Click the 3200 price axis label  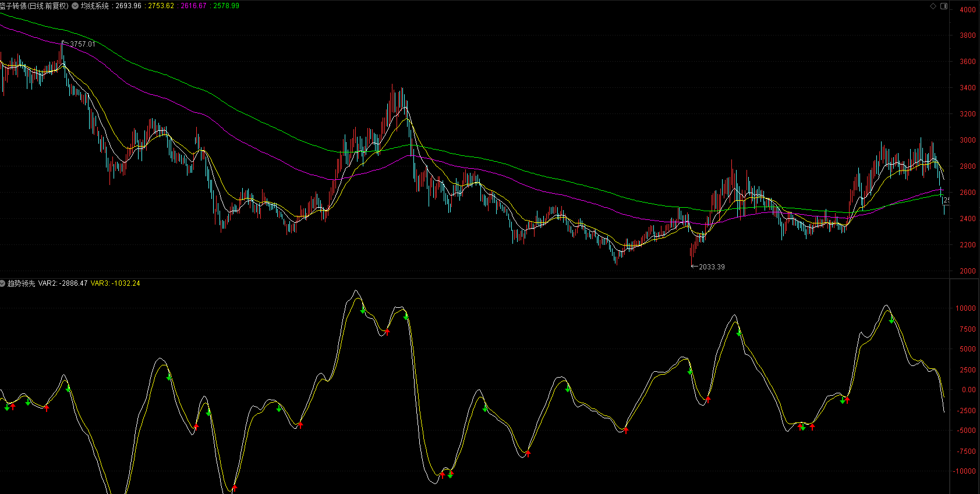[x=968, y=114]
